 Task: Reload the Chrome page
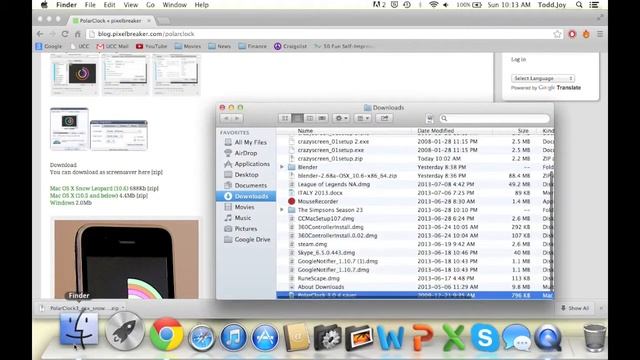tap(65, 34)
